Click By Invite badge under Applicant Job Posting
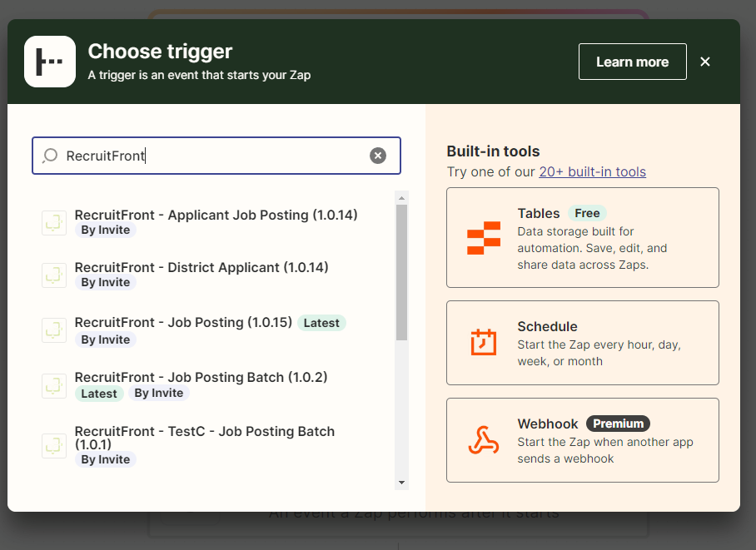This screenshot has width=756, height=550. click(106, 230)
